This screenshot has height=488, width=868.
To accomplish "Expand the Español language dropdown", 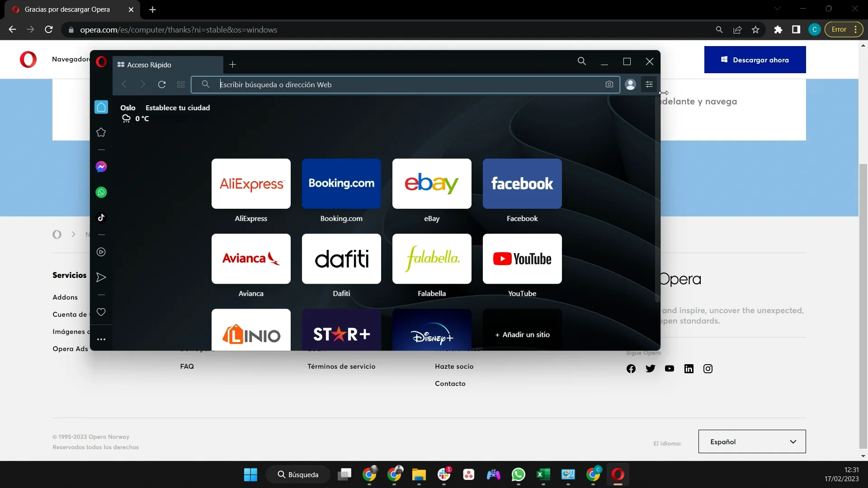I will [752, 441].
